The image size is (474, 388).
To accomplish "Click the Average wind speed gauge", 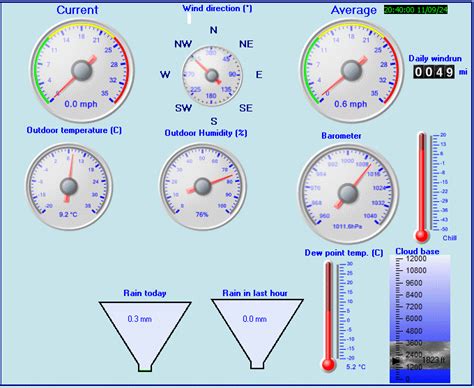I will pyautogui.click(x=352, y=71).
